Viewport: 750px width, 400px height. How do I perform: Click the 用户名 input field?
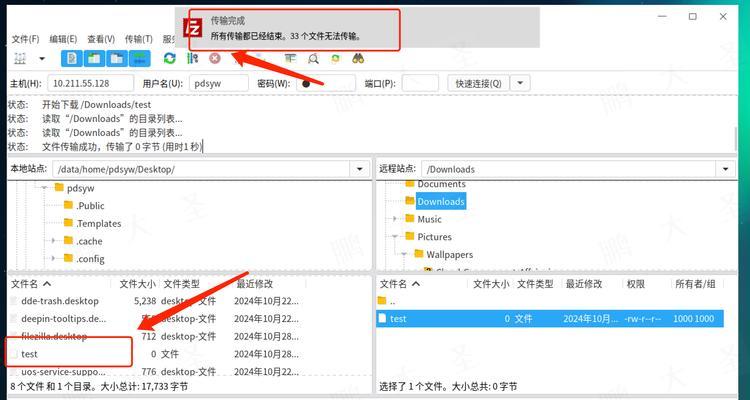tap(219, 83)
